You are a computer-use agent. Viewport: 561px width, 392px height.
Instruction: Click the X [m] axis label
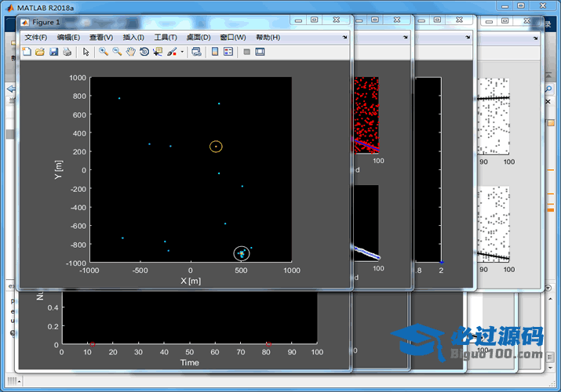[191, 281]
